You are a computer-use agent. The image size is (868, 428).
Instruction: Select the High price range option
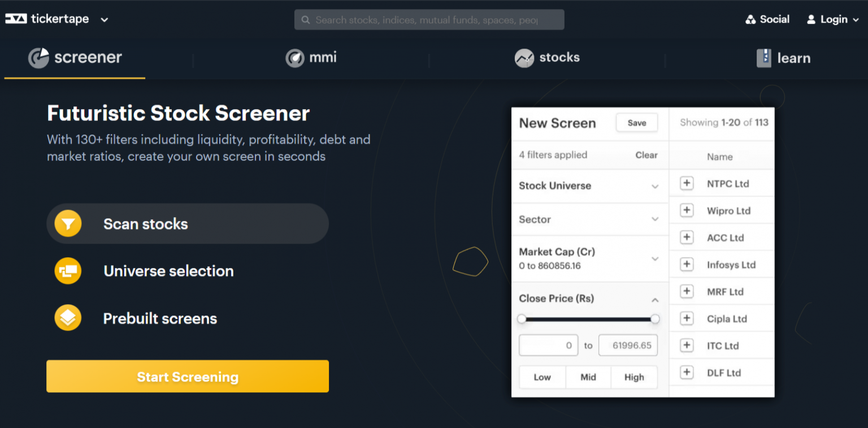pyautogui.click(x=633, y=377)
